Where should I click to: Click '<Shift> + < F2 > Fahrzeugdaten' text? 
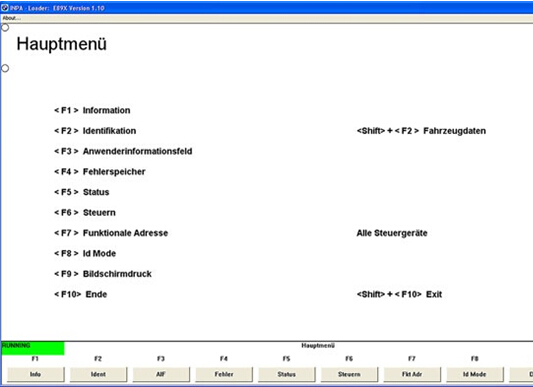[421, 131]
